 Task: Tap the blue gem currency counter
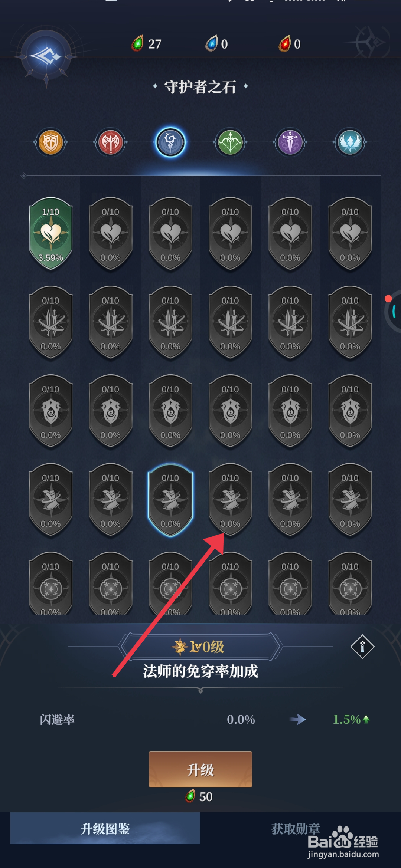[217, 44]
